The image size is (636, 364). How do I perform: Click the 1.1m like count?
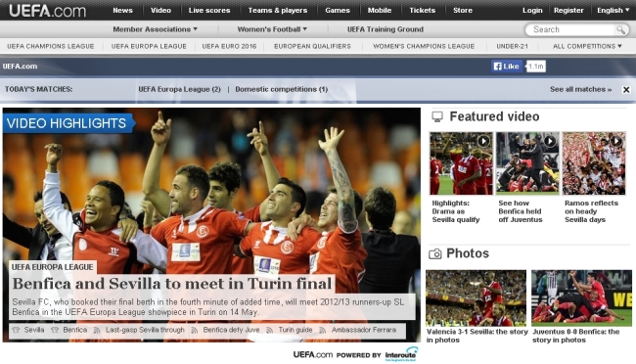click(x=536, y=67)
